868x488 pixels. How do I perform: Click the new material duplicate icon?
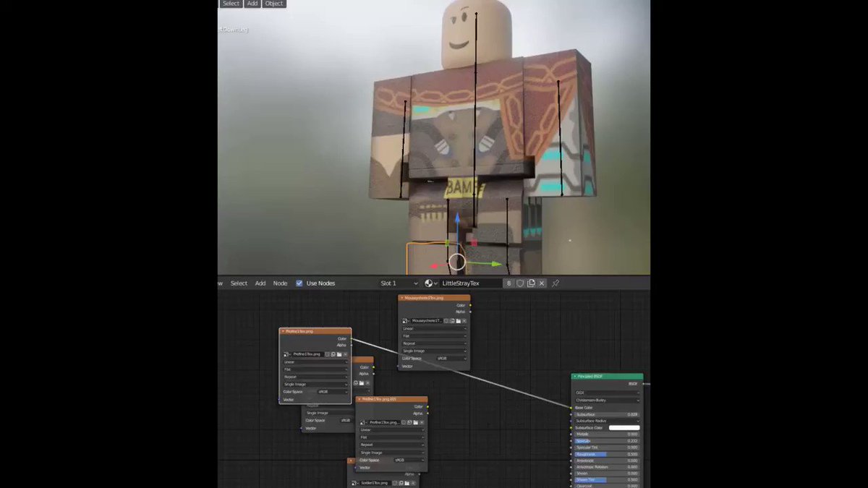point(531,283)
